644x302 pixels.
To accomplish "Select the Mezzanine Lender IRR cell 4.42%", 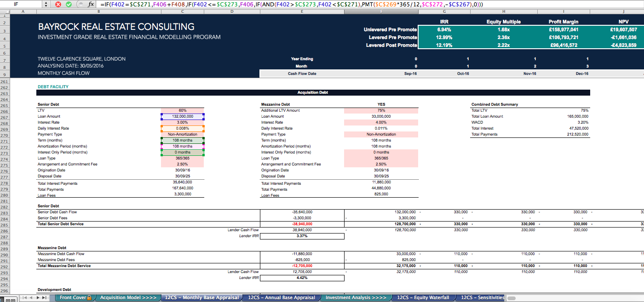I will (302, 278).
